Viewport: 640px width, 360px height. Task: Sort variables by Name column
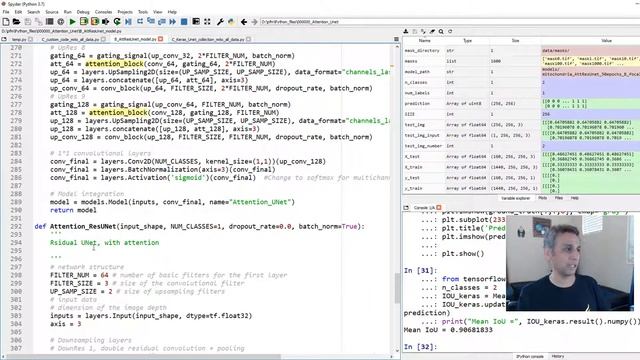tap(424, 41)
